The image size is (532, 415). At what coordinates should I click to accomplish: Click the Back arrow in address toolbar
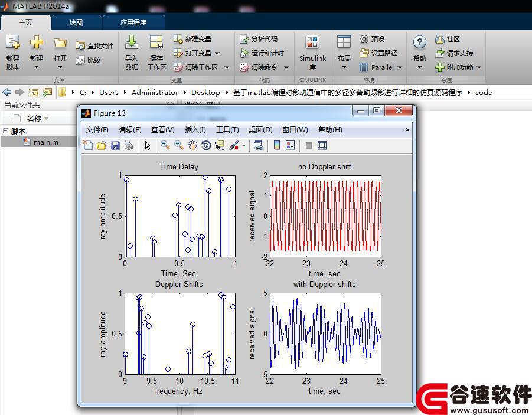[6, 92]
